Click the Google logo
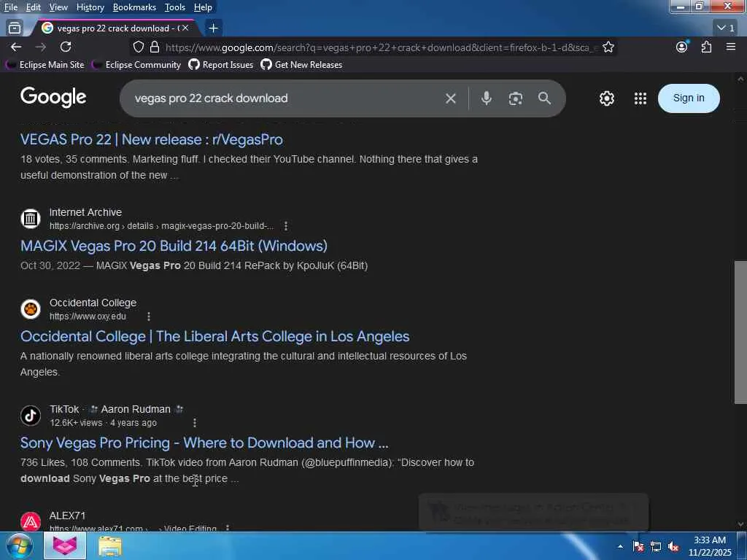The height and width of the screenshot is (560, 747). click(53, 98)
